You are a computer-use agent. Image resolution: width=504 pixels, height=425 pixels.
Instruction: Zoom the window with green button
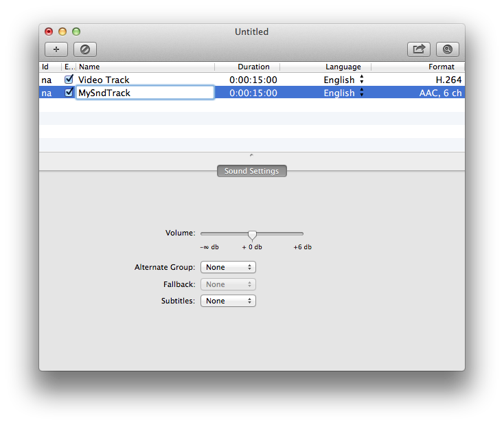[76, 32]
